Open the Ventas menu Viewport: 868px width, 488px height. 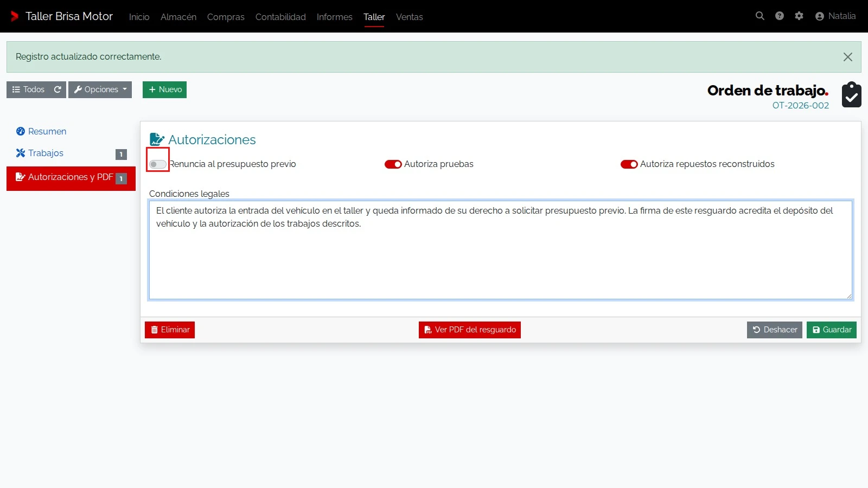tap(410, 17)
